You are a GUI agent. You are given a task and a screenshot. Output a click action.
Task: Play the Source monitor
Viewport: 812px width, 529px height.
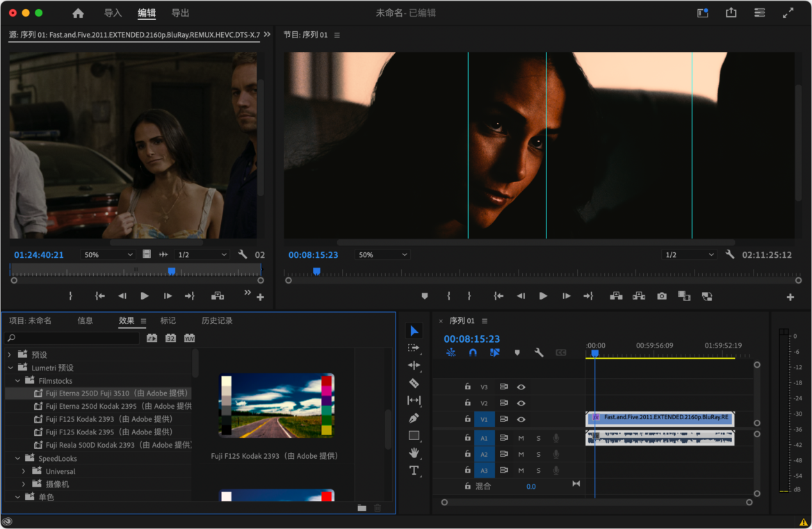(145, 296)
